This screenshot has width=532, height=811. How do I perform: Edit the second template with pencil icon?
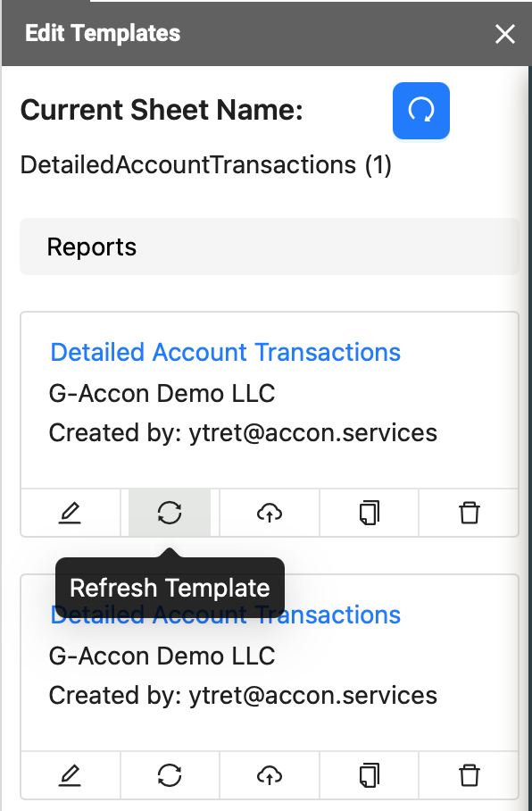tap(71, 775)
